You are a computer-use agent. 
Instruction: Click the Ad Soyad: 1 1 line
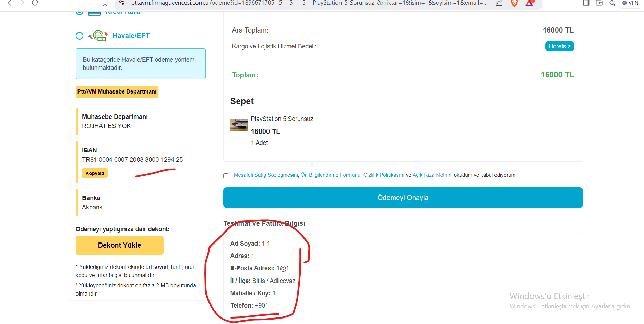tap(250, 244)
